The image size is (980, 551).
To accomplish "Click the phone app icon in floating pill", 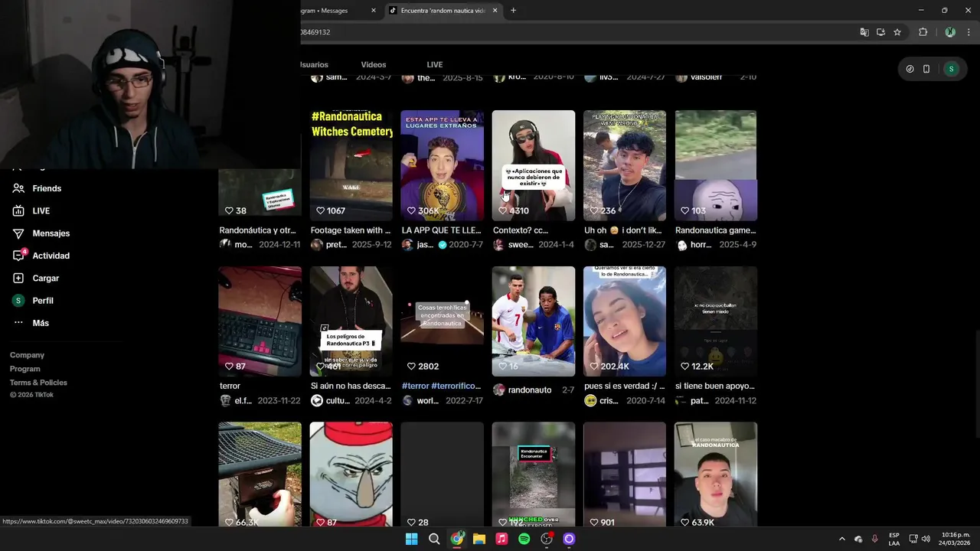I will pos(926,69).
